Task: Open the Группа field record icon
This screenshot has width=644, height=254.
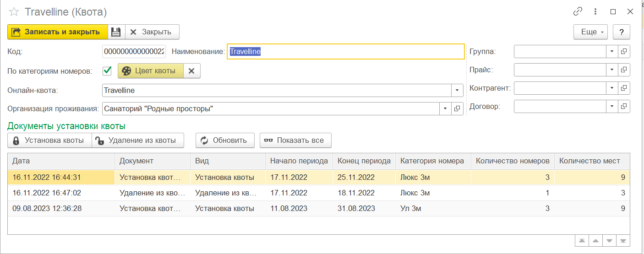Action: click(624, 52)
